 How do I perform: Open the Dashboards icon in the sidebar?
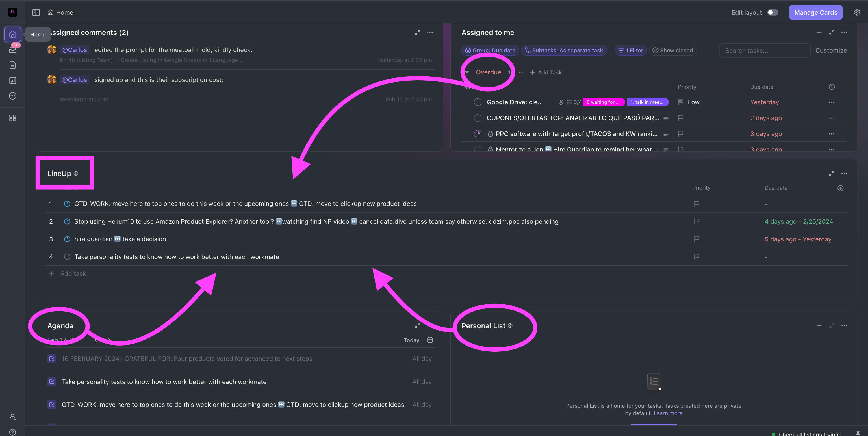click(x=12, y=81)
